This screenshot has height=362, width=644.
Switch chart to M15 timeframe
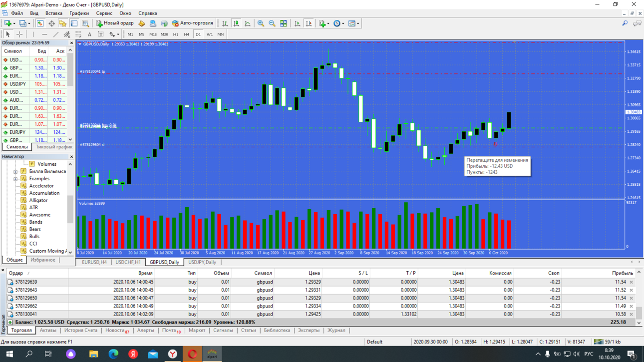click(153, 34)
